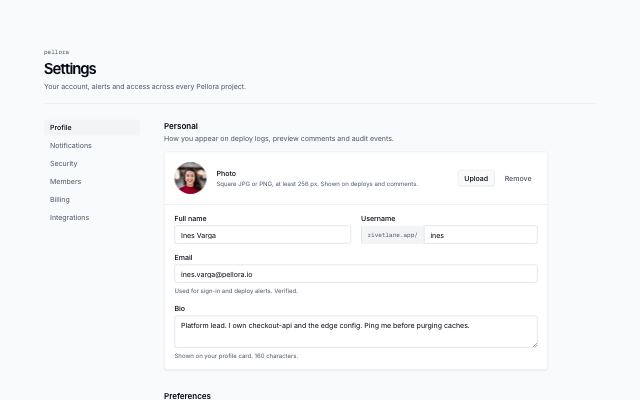640x400 pixels.
Task: Click into the Bio text area
Action: click(x=356, y=331)
